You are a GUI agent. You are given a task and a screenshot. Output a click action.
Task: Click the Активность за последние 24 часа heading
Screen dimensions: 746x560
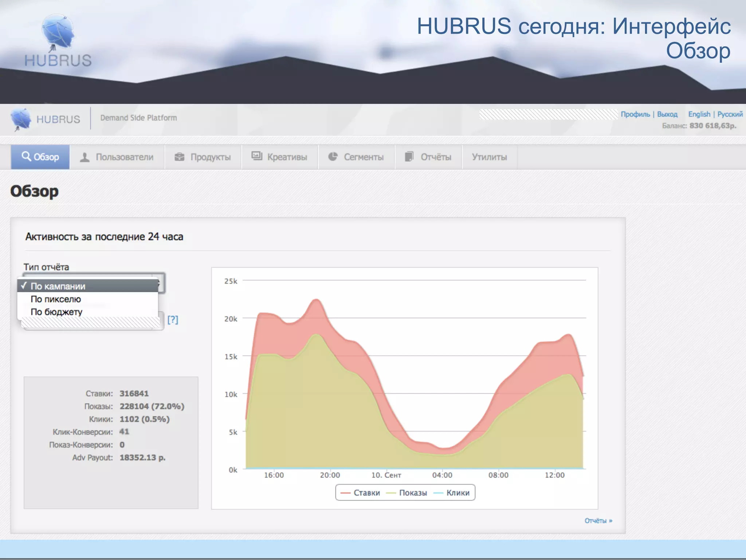pos(104,236)
